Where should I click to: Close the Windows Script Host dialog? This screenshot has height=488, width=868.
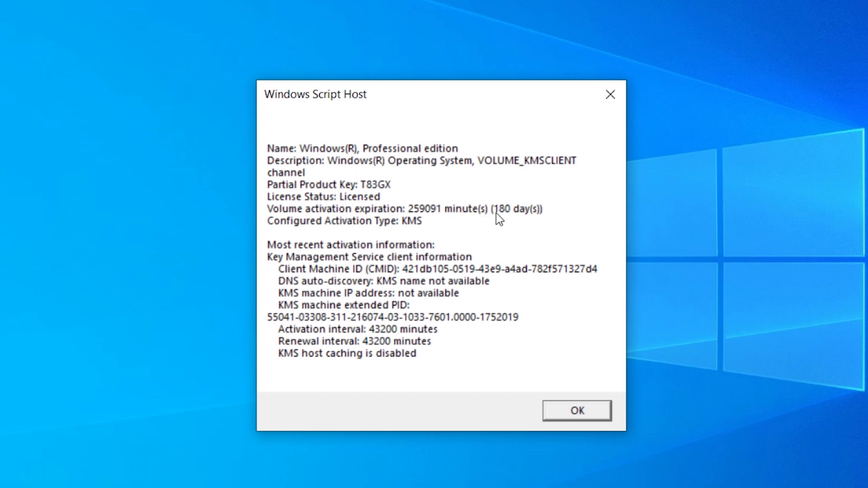click(610, 94)
